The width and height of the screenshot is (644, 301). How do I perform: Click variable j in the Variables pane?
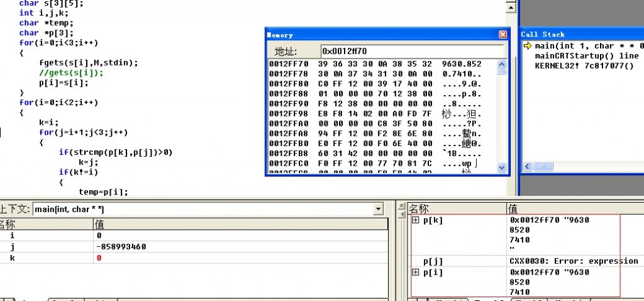[x=13, y=247]
